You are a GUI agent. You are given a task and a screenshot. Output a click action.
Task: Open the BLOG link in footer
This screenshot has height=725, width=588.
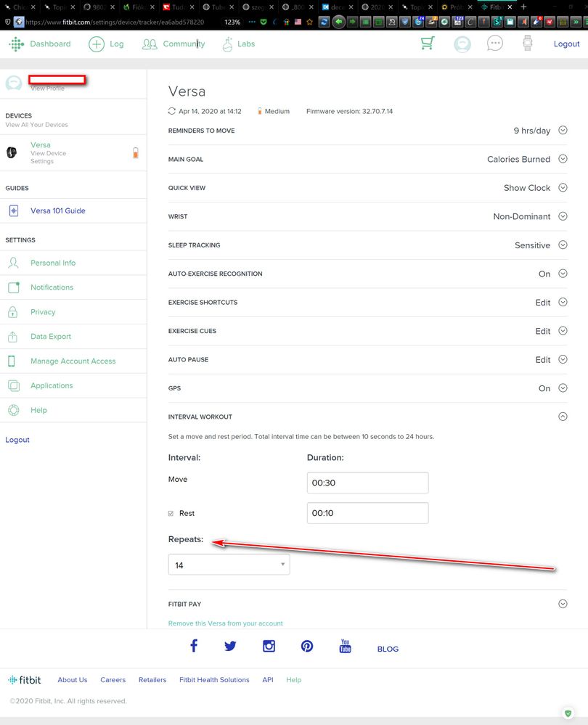click(x=388, y=650)
